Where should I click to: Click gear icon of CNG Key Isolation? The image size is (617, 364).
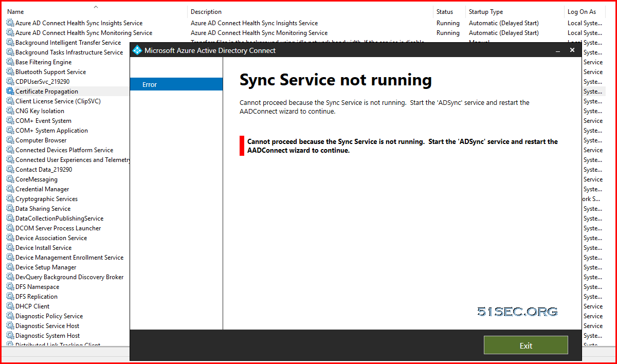click(x=10, y=111)
